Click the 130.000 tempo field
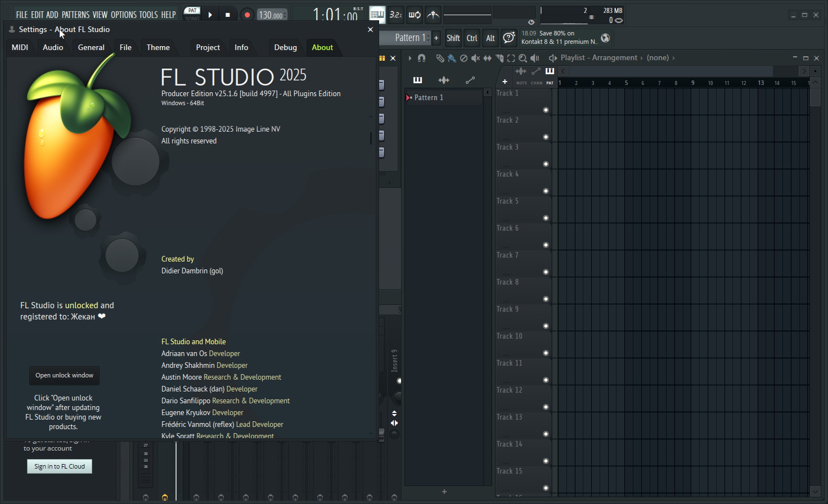 (271, 15)
